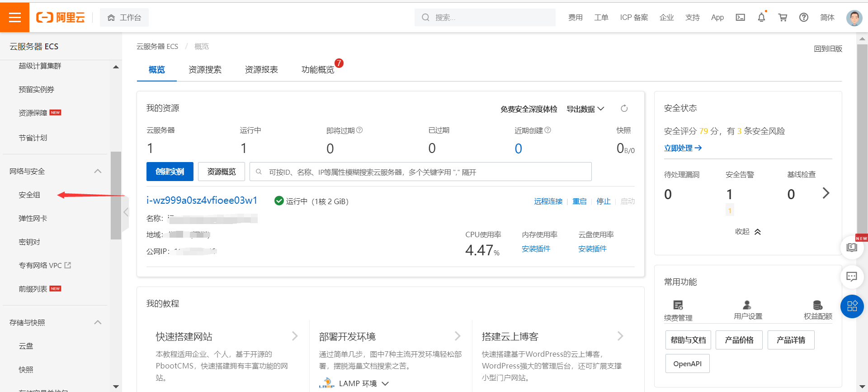
Task: Click the 创建实例 button
Action: (x=170, y=172)
